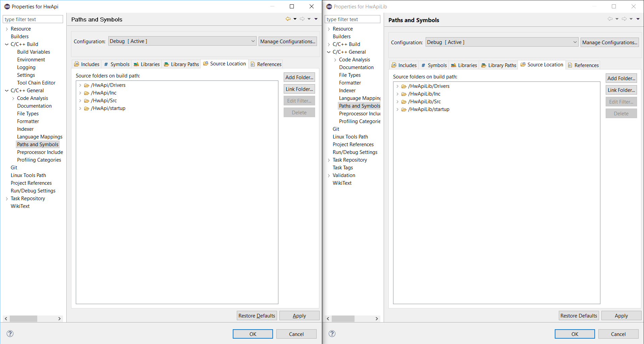Open Library Paths tab in HwApiLib window
This screenshot has height=344, width=644.
point(499,65)
